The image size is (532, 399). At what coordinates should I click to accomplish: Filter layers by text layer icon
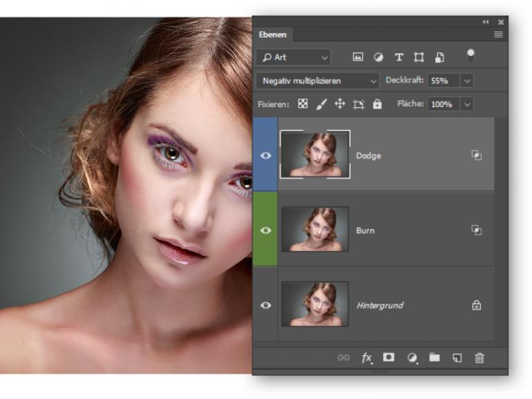coord(399,57)
